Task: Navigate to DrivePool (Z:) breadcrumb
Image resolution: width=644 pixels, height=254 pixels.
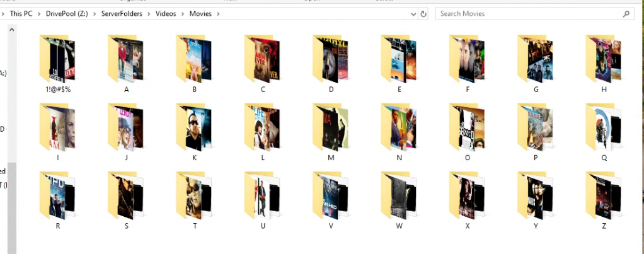Action: point(66,14)
